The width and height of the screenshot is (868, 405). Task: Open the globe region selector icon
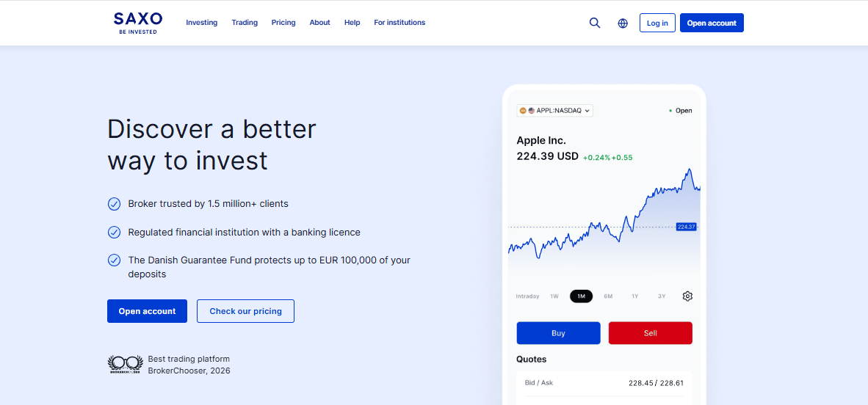tap(623, 23)
